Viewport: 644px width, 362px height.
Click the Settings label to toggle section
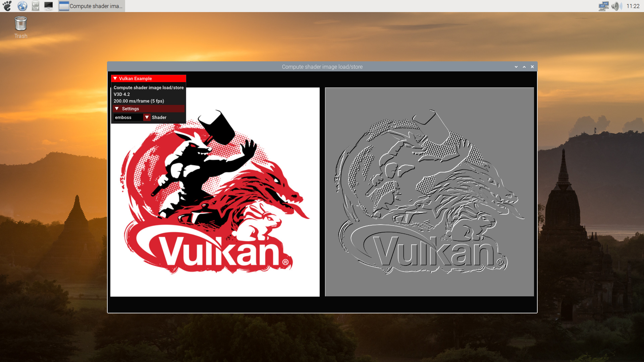[130, 108]
